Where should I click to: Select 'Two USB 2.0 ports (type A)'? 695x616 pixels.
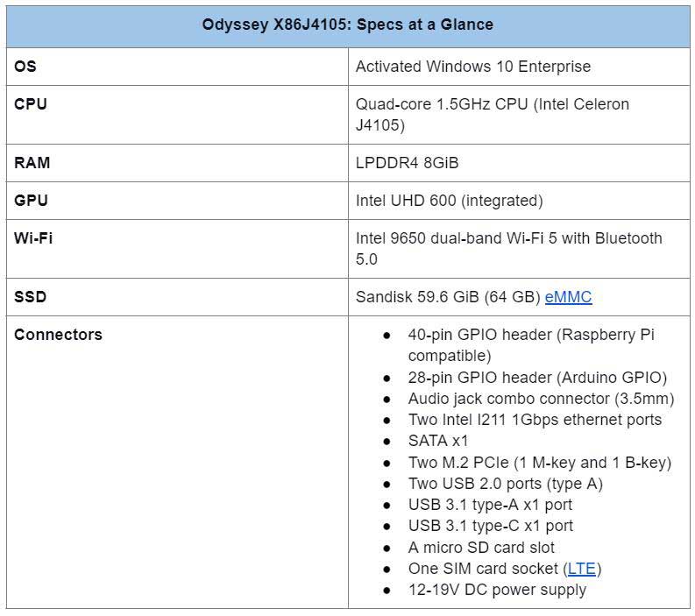tap(506, 484)
